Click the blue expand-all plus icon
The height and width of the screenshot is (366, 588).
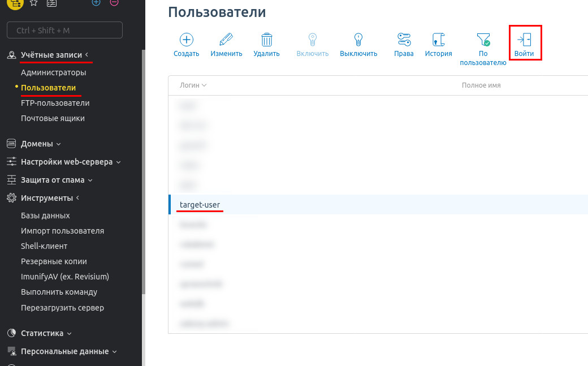click(96, 2)
